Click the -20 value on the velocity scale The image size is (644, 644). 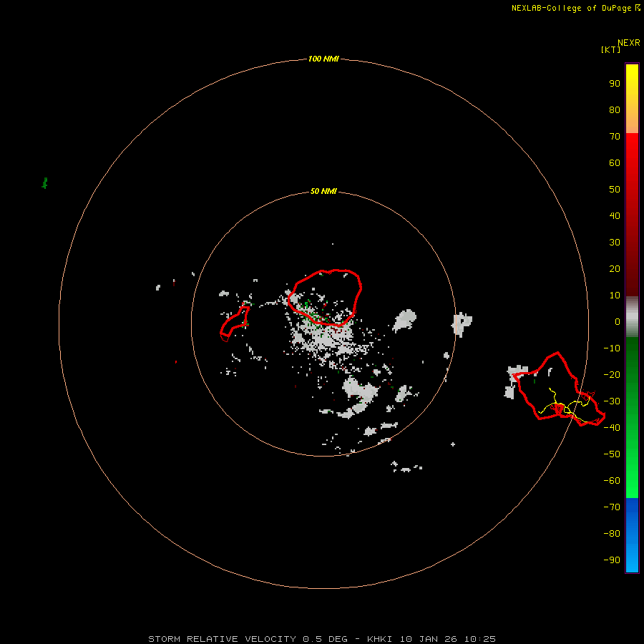point(612,374)
